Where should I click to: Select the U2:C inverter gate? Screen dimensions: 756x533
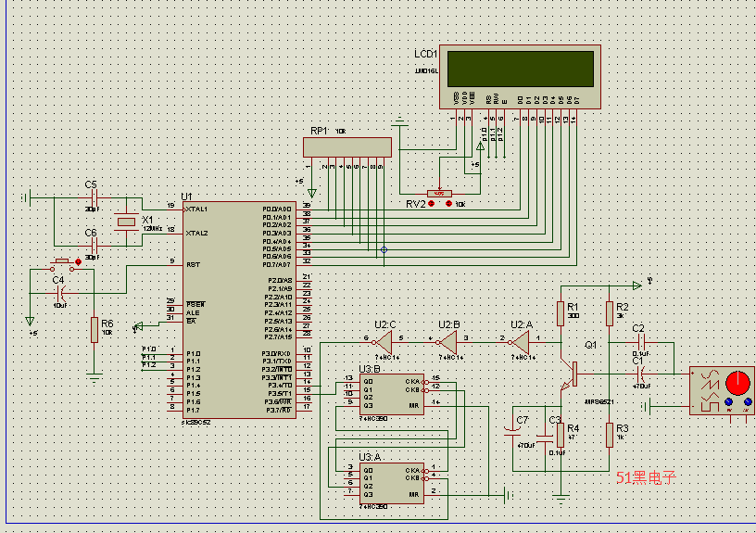click(x=384, y=342)
